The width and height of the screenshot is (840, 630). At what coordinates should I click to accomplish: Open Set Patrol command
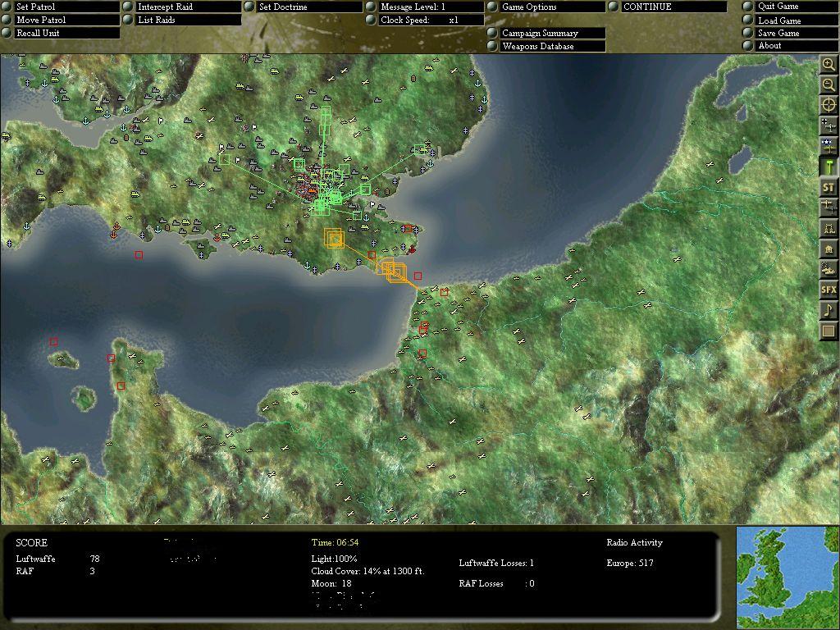[x=60, y=7]
